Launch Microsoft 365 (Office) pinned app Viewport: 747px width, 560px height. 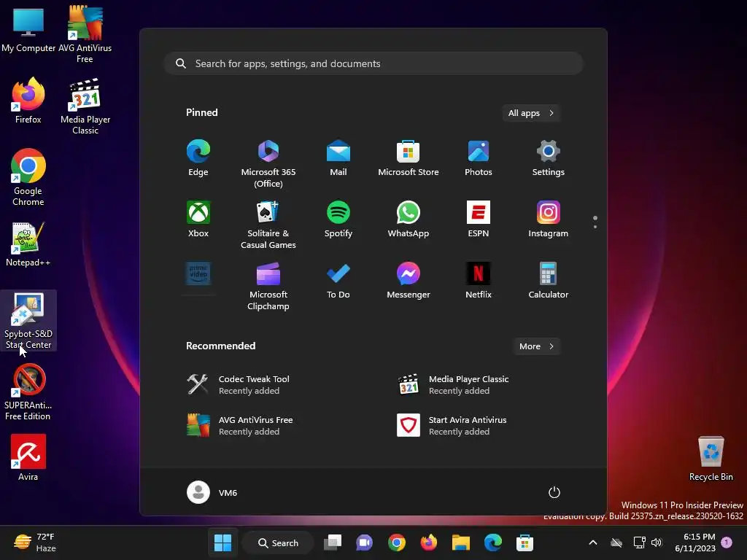(x=268, y=164)
